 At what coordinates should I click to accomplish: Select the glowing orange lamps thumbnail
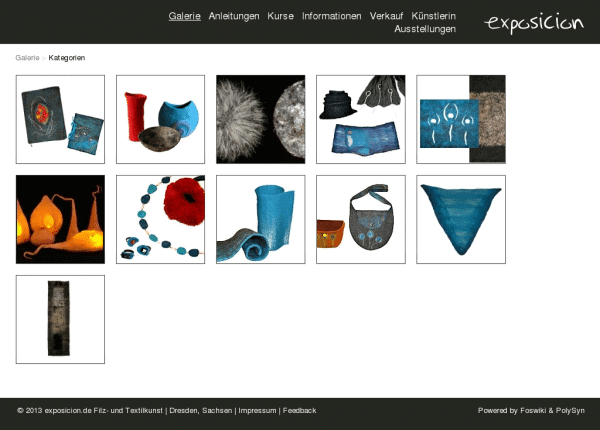click(60, 219)
